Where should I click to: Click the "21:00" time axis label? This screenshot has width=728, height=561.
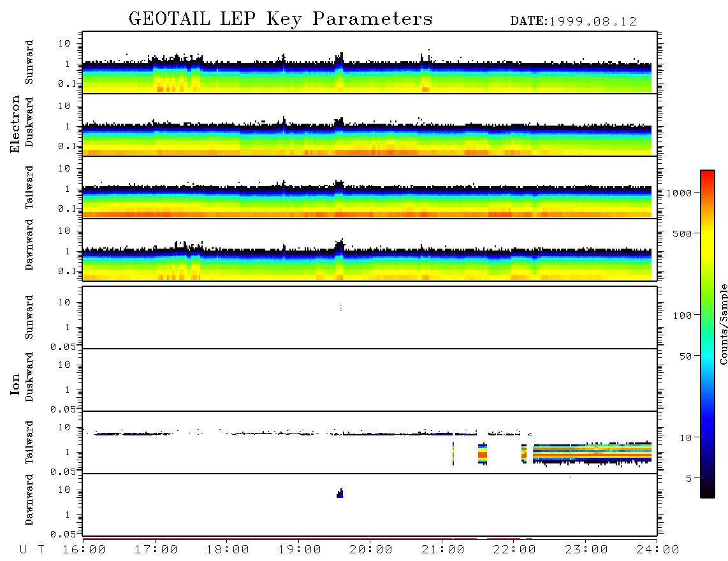(x=444, y=550)
